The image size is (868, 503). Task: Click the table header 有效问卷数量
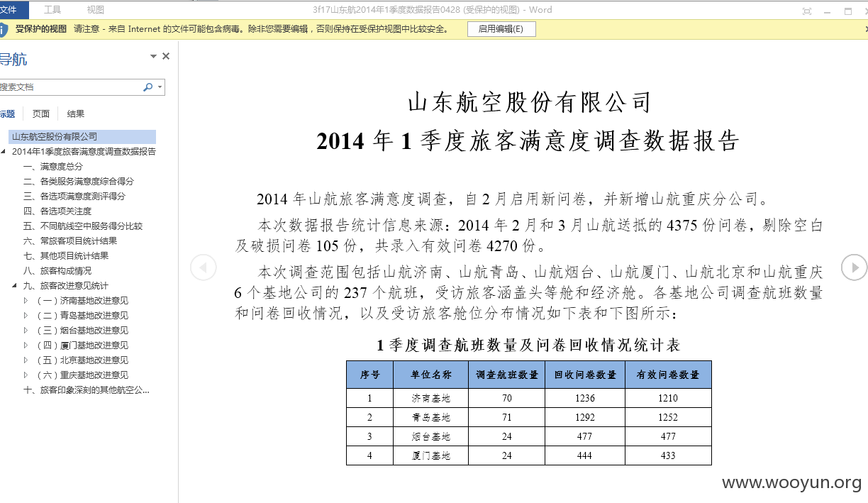(668, 375)
